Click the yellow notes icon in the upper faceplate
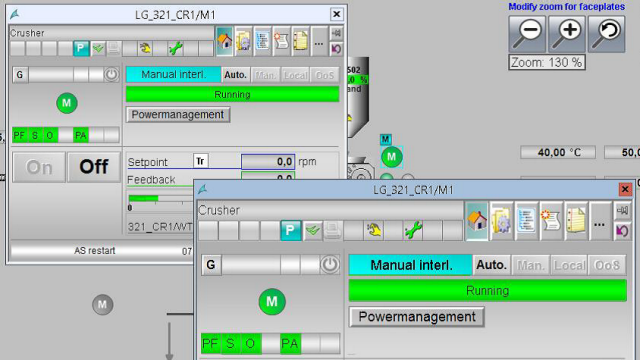 300,41
